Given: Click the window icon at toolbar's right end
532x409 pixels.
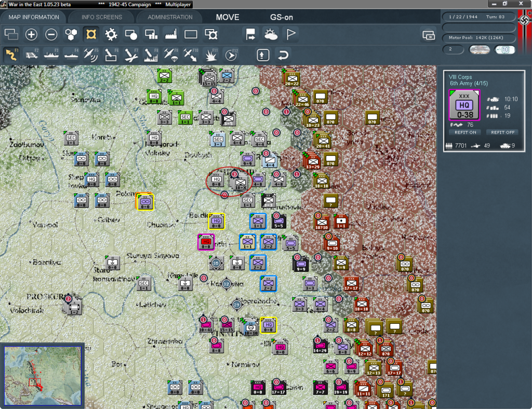Looking at the screenshot, I should coord(429,35).
